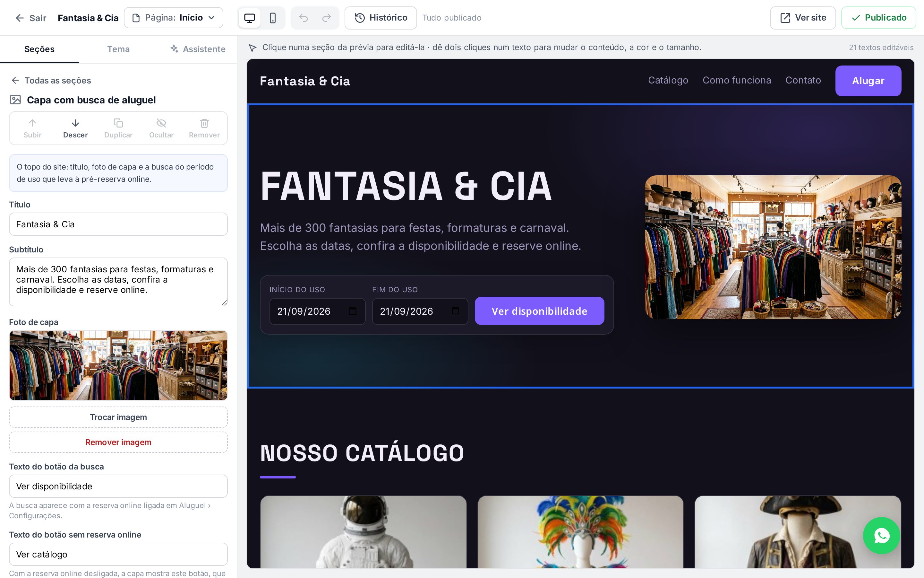Image resolution: width=924 pixels, height=578 pixels.
Task: Open calendar for Início do uso date
Action: 352,311
